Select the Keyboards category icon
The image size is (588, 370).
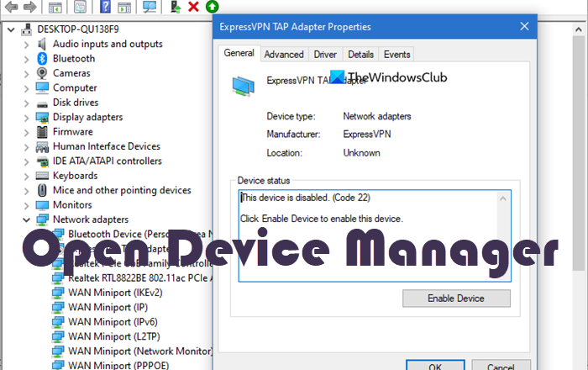coord(42,176)
